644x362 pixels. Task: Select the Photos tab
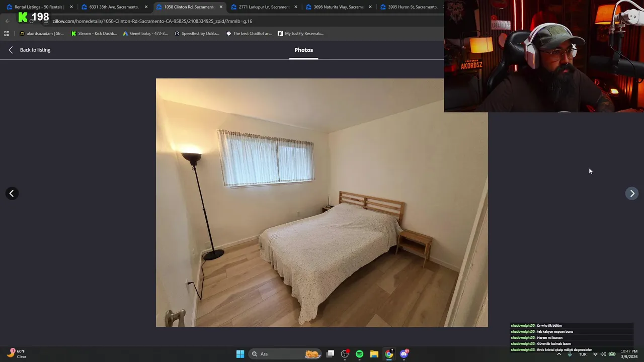click(x=303, y=50)
